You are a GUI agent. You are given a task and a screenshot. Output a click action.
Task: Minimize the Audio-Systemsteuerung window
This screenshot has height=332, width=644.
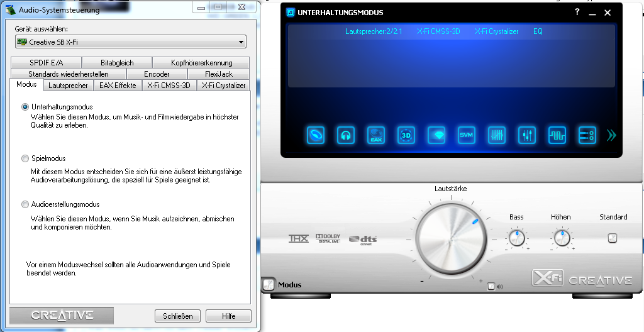[x=201, y=8]
